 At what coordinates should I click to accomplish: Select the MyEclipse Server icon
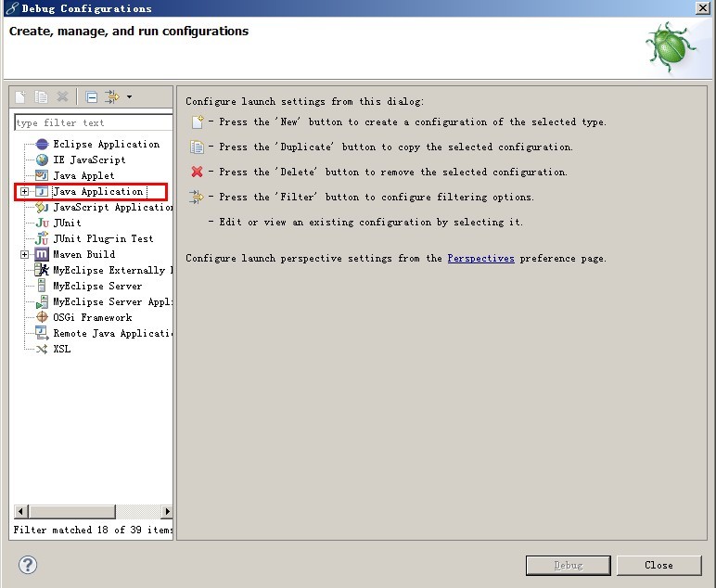pos(42,286)
